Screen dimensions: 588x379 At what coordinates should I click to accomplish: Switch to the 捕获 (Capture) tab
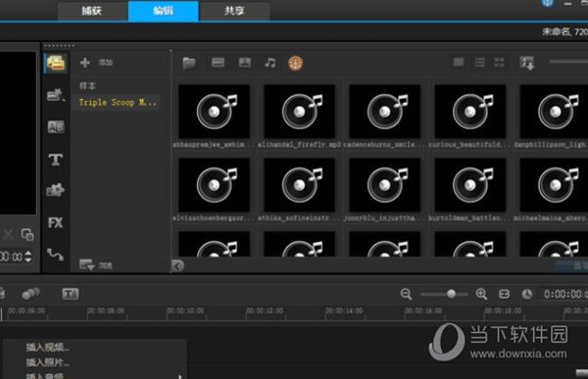click(x=92, y=11)
